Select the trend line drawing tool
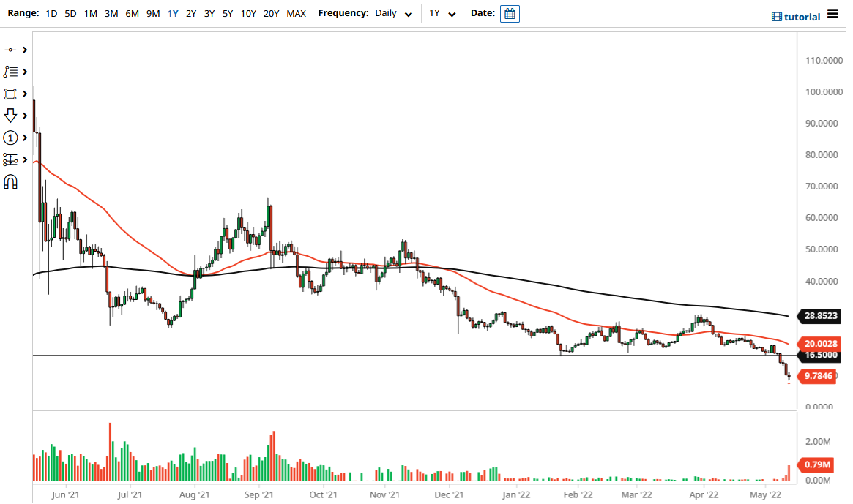Viewport: 853px width, 504px height. click(x=10, y=50)
